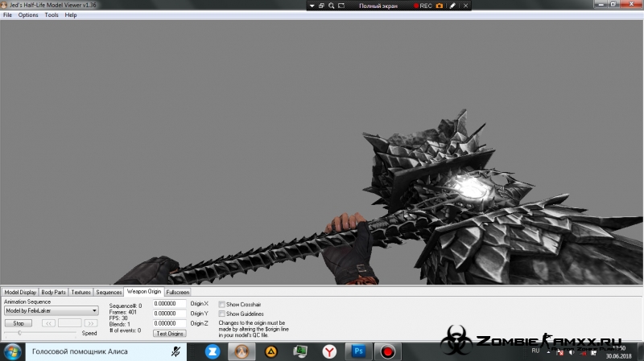This screenshot has width=644, height=361.
Task: Adjust the animation Speed slider
Action: coord(19,333)
